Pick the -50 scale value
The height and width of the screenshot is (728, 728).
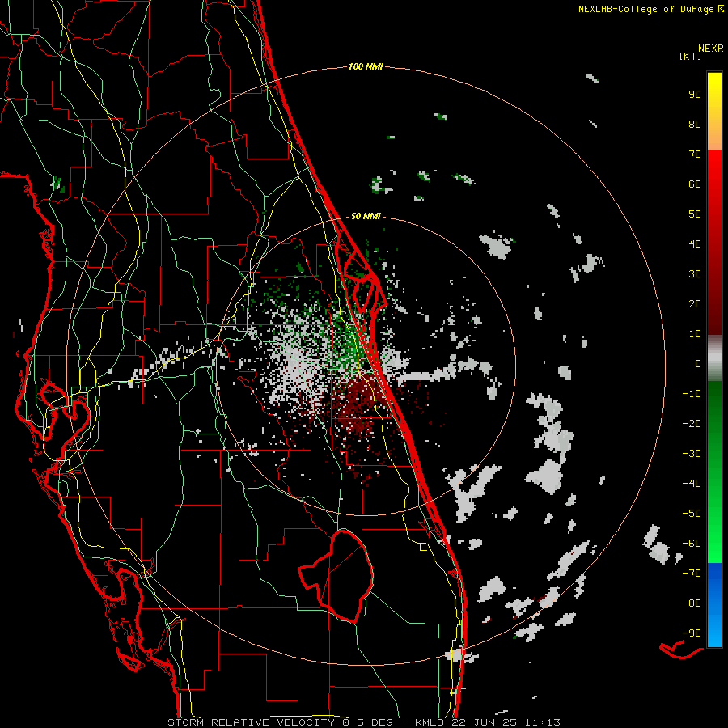pos(692,514)
